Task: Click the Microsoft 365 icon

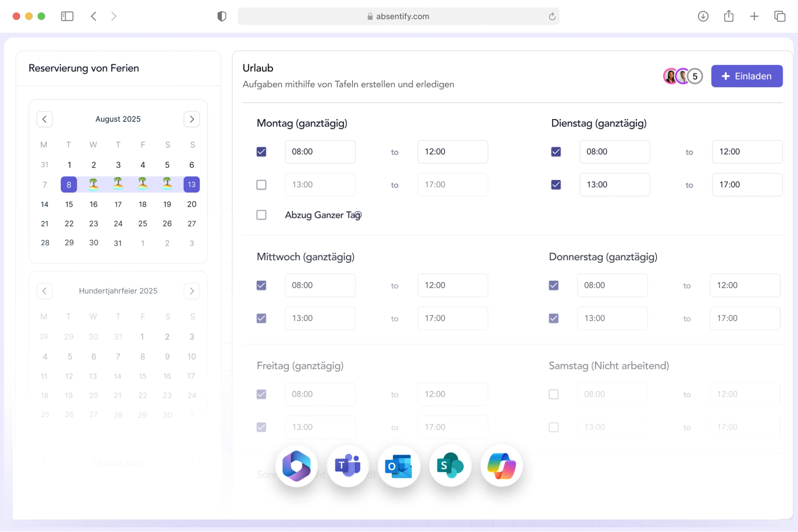Action: [x=296, y=466]
